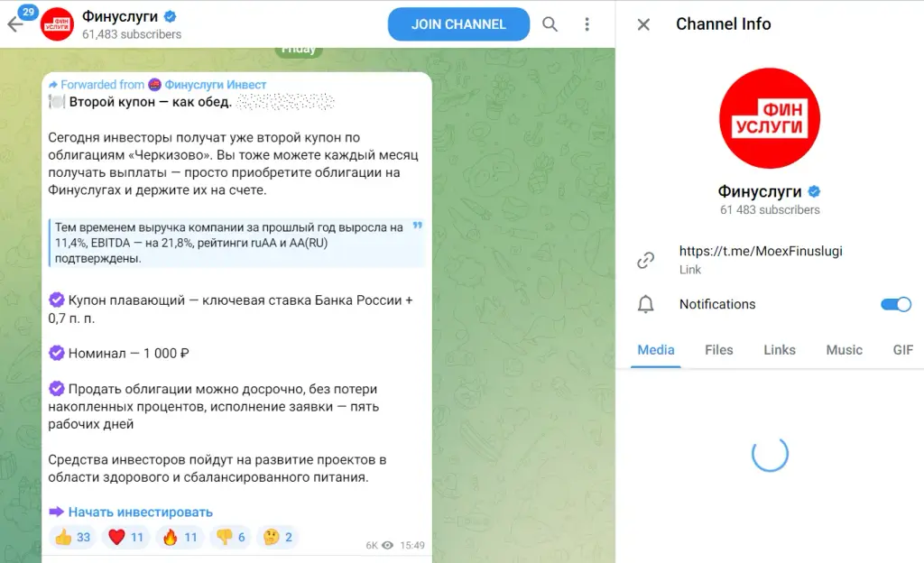
Task: Switch to the Music tab
Action: click(845, 350)
